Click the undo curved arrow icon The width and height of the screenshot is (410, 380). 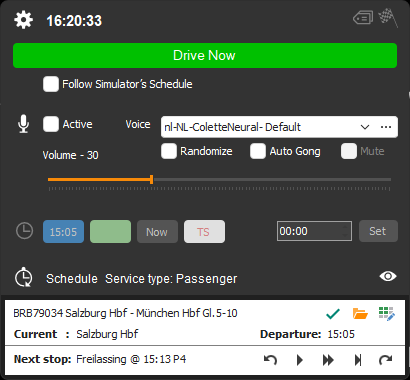point(270,360)
